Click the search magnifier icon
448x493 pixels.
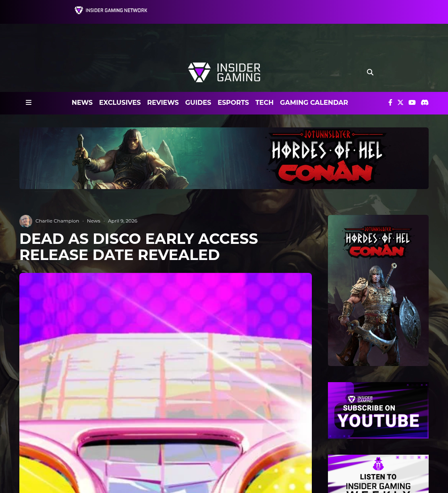pos(370,72)
